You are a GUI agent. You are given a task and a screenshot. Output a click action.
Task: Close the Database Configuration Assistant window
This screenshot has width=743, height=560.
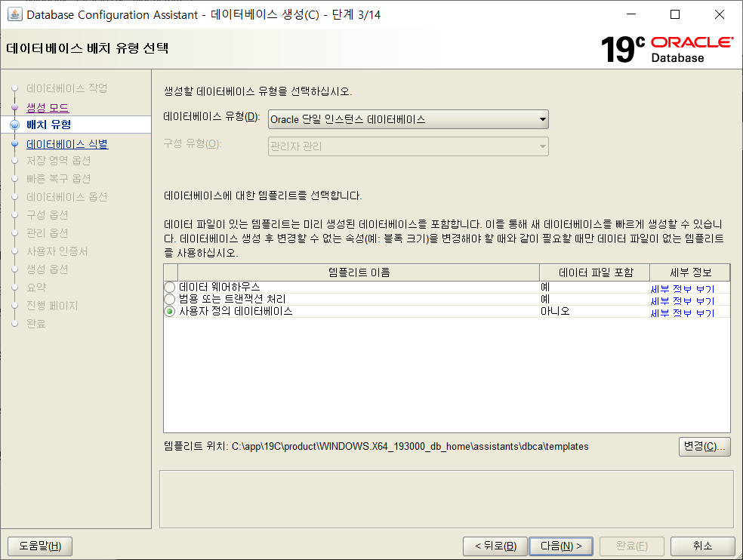720,14
